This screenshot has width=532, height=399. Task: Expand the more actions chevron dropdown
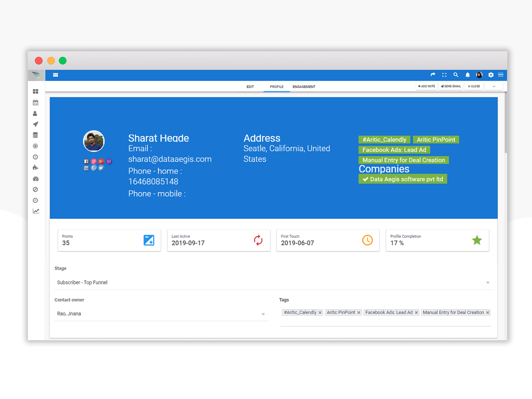pyautogui.click(x=494, y=86)
